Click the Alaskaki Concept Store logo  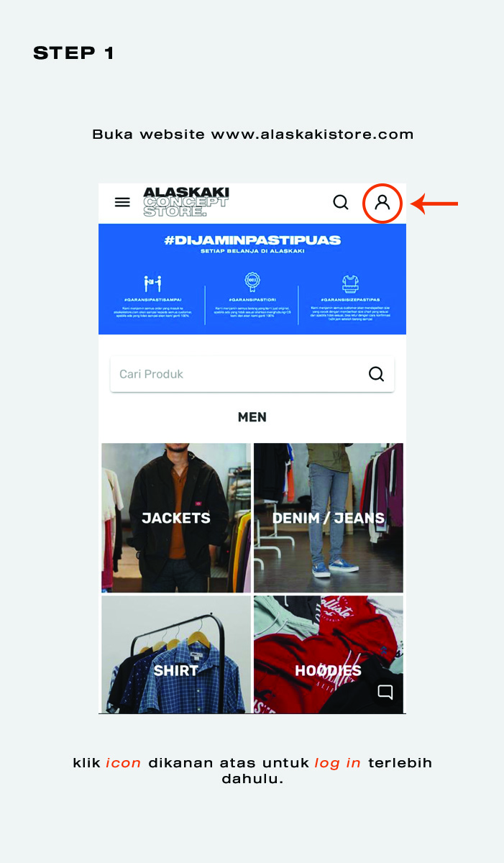(186, 202)
